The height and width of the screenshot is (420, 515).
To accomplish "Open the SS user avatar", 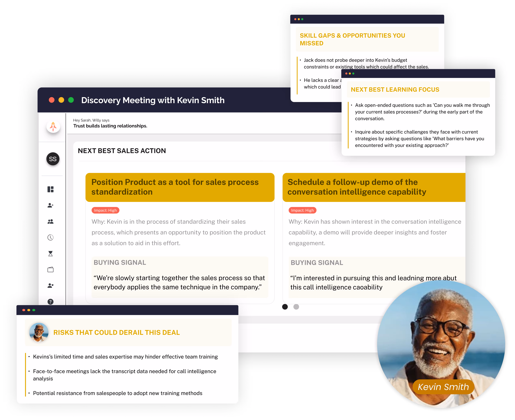I will tap(53, 159).
